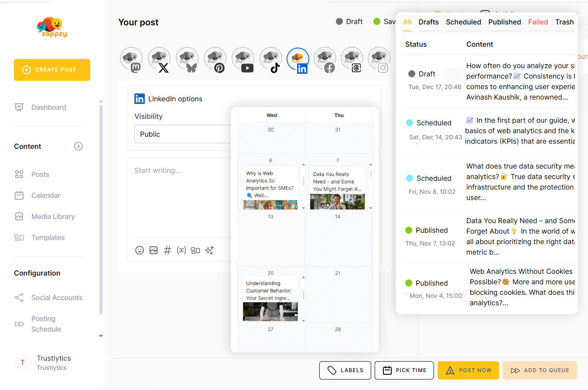
Task: Toggle the Pinterest account
Action: 215,60
